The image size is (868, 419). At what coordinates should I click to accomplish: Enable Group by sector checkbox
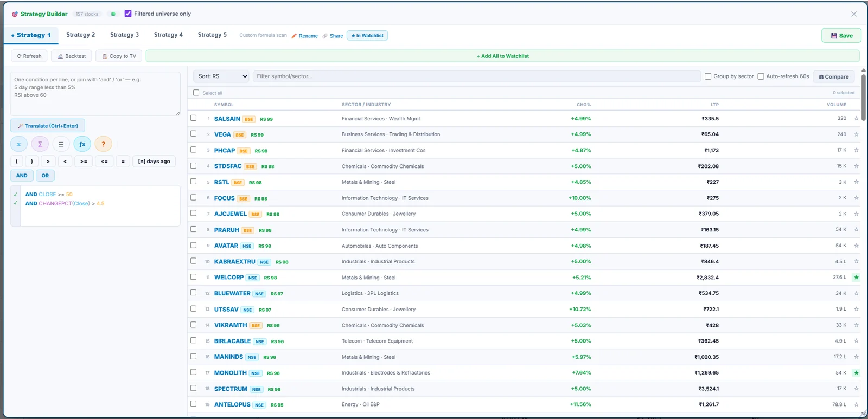[x=708, y=76]
